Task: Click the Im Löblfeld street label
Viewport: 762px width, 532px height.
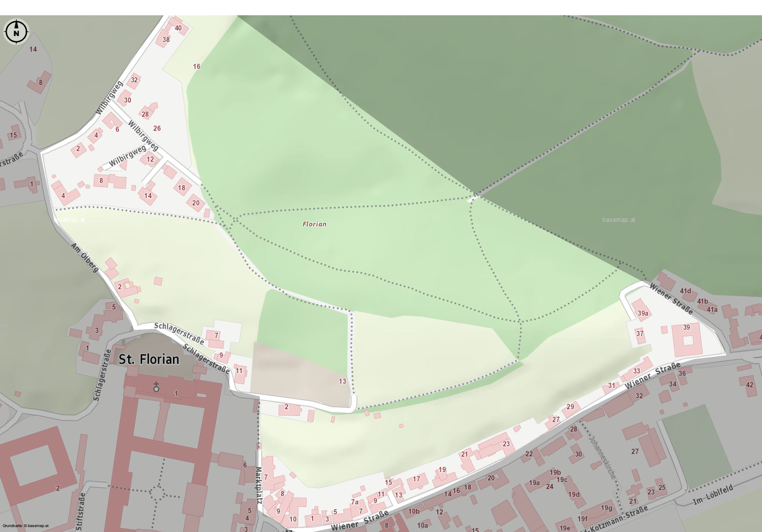Action: [x=713, y=494]
